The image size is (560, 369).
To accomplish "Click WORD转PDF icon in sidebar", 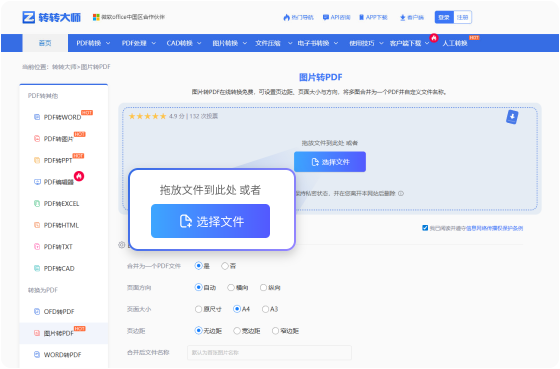I will 37,355.
